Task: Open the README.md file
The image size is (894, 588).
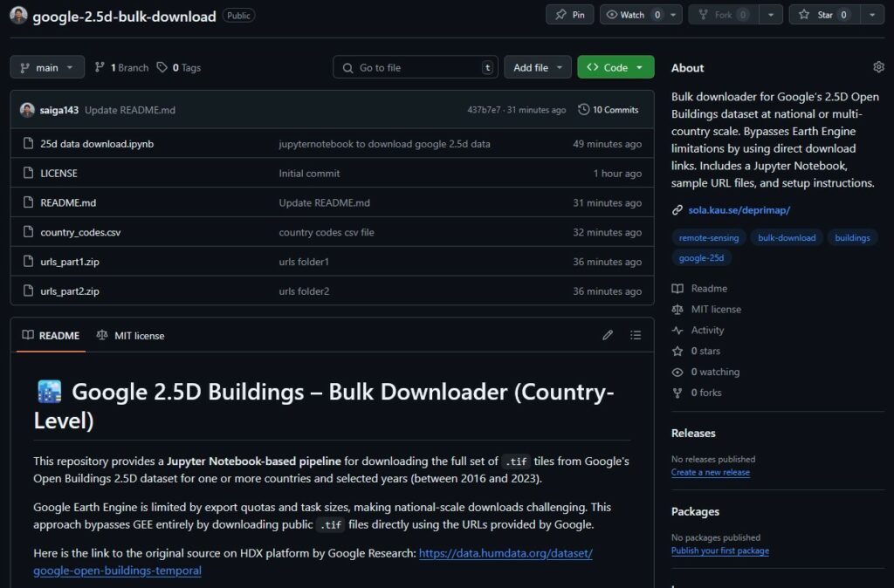Action: point(68,203)
